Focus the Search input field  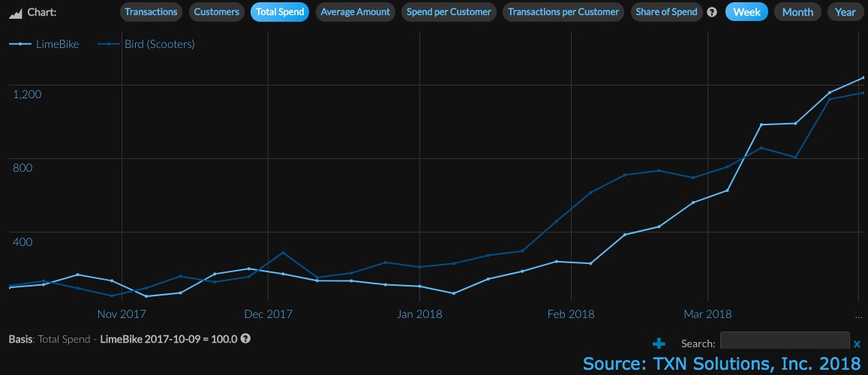click(785, 340)
